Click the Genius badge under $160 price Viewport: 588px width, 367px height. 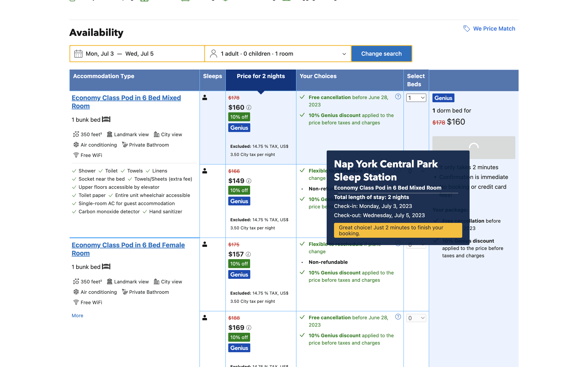point(239,128)
